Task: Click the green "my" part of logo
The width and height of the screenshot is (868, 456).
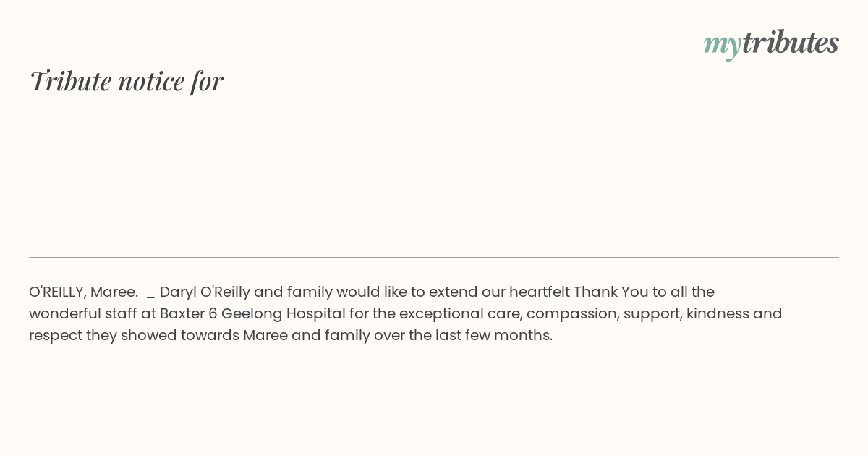Action: 722,44
